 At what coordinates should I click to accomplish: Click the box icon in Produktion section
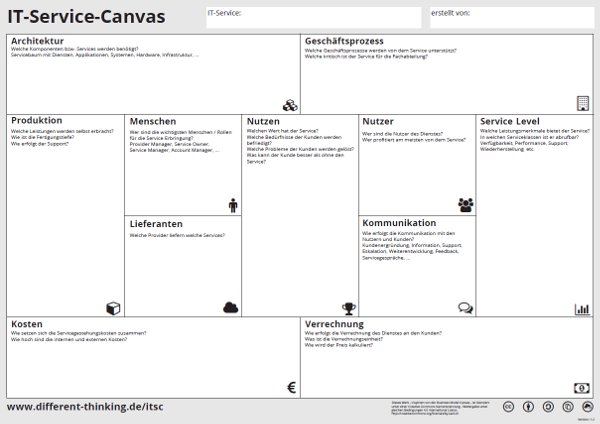(113, 308)
